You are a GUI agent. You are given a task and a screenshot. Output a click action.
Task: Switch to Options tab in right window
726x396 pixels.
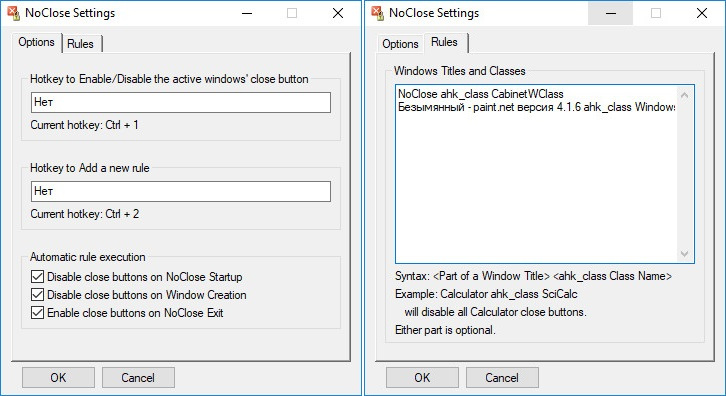[x=400, y=44]
